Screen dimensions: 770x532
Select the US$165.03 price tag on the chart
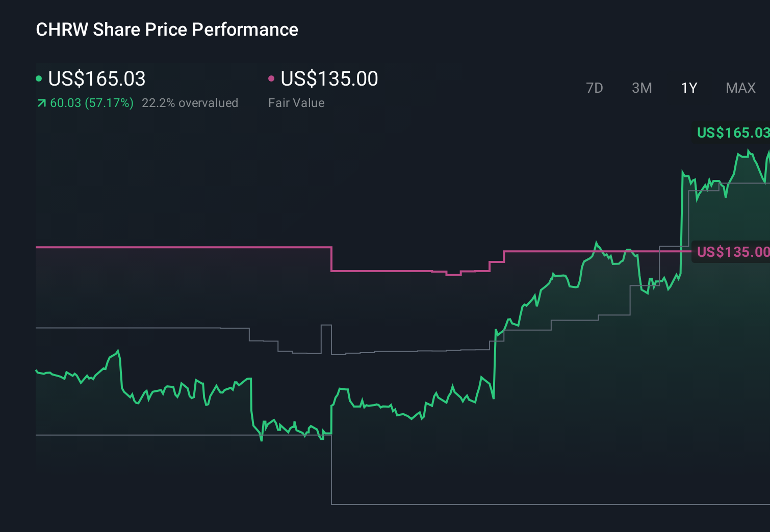732,134
